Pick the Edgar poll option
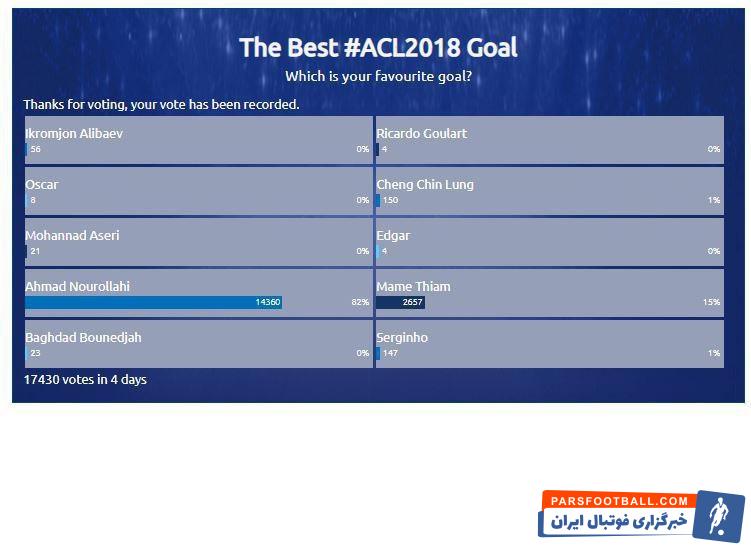The image size is (751, 549). (x=550, y=242)
